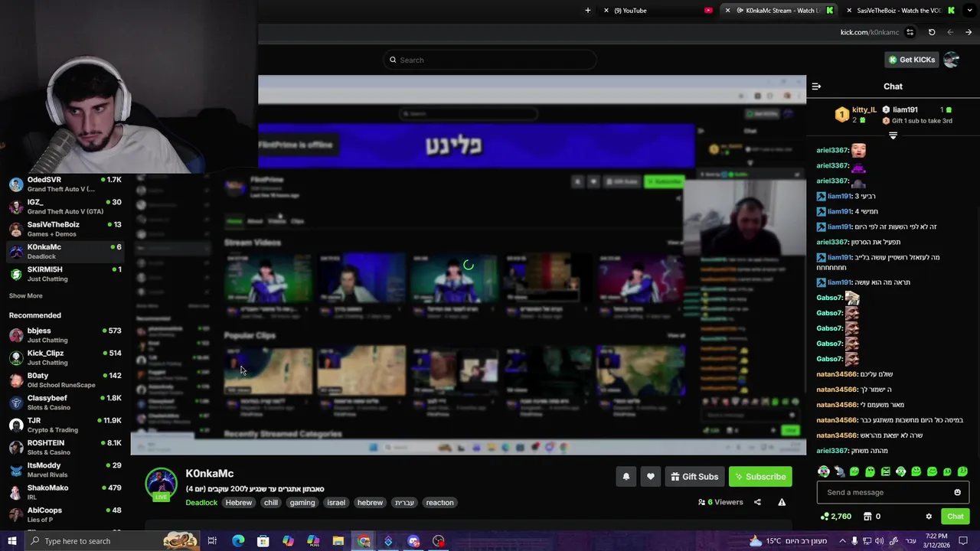Viewport: 980px width, 551px height.
Task: Send the message with the Chat button
Action: [x=955, y=517]
